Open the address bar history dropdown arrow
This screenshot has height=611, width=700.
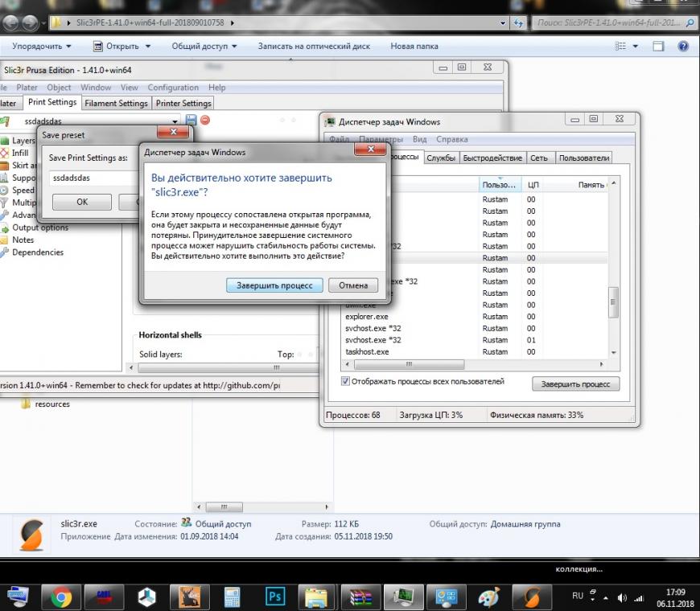(x=503, y=23)
